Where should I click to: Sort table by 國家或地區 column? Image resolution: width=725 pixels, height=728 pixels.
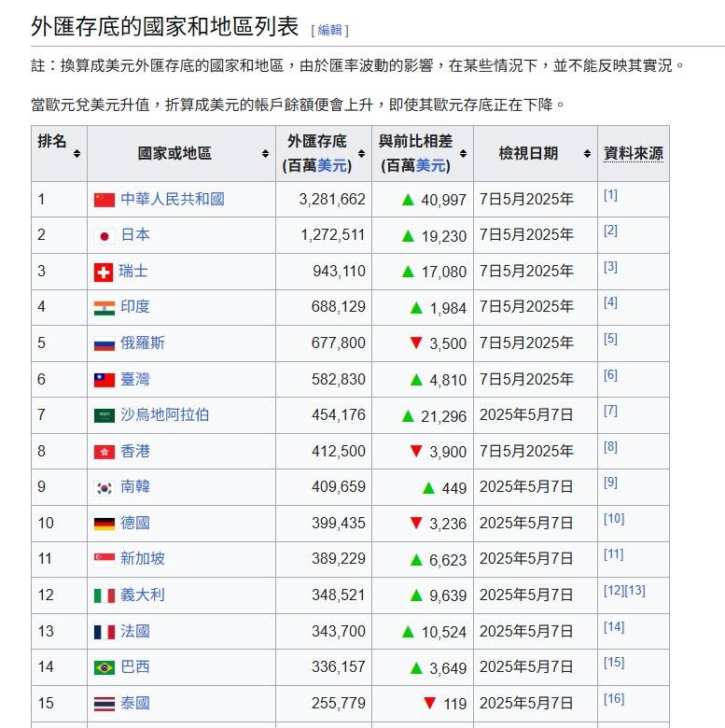pos(265,153)
